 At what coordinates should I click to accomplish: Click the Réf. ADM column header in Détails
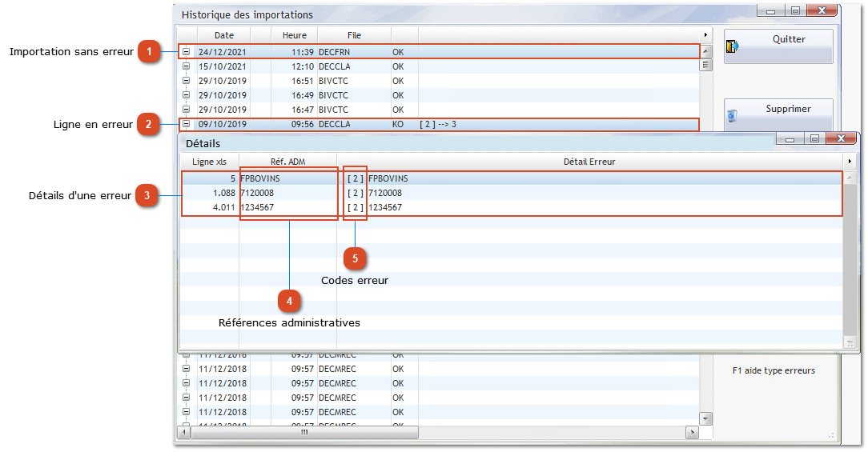(287, 162)
